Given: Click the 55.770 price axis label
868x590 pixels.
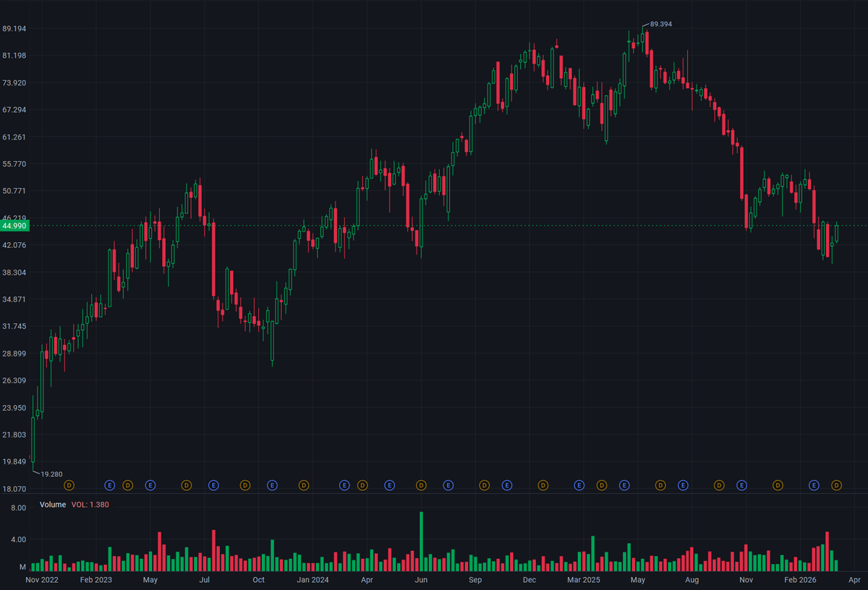Looking at the screenshot, I should [14, 163].
